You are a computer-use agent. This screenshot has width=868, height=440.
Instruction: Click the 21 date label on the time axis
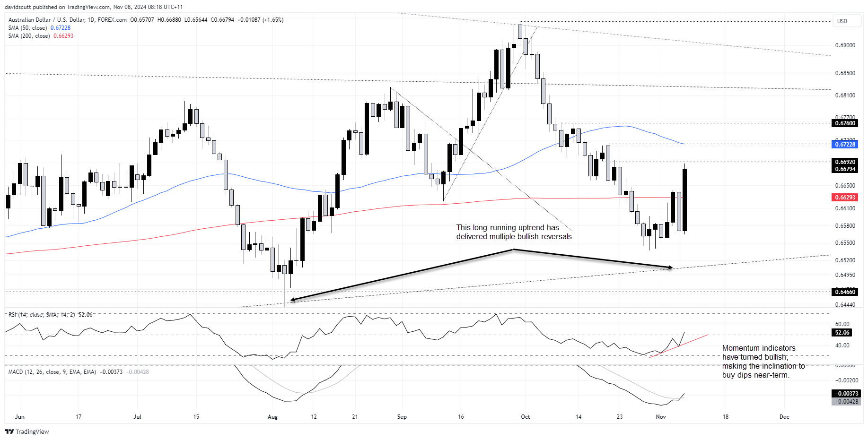[355, 417]
